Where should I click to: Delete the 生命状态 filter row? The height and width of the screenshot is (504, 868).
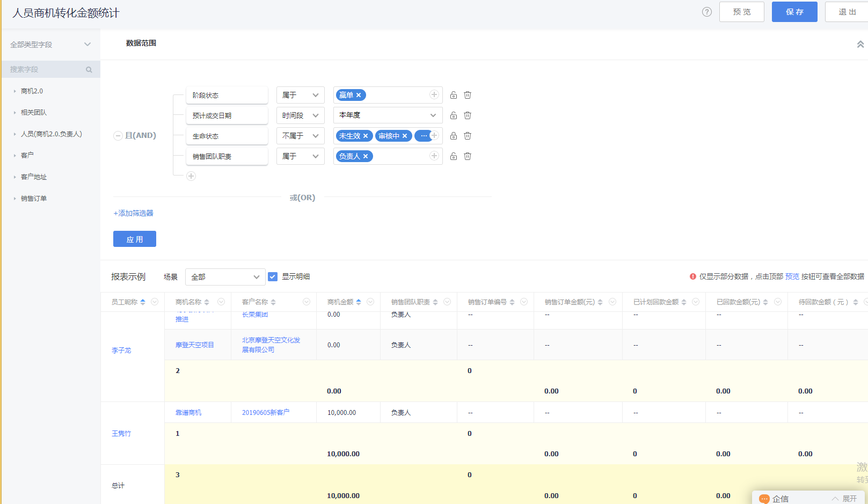pos(468,136)
